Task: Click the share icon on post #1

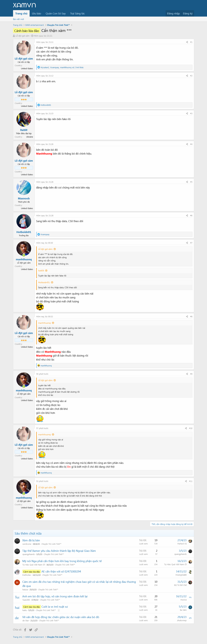Action: pyautogui.click(x=187, y=42)
